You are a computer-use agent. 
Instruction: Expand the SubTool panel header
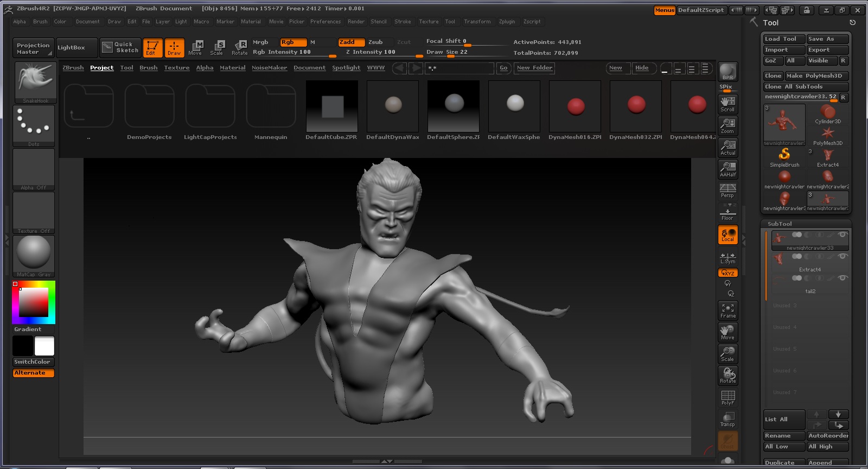click(x=780, y=224)
